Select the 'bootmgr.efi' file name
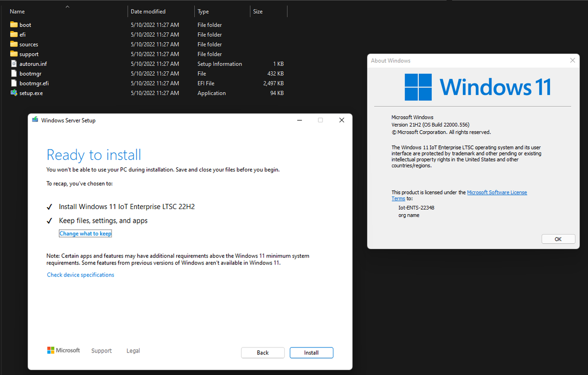The width and height of the screenshot is (588, 375). [34, 83]
